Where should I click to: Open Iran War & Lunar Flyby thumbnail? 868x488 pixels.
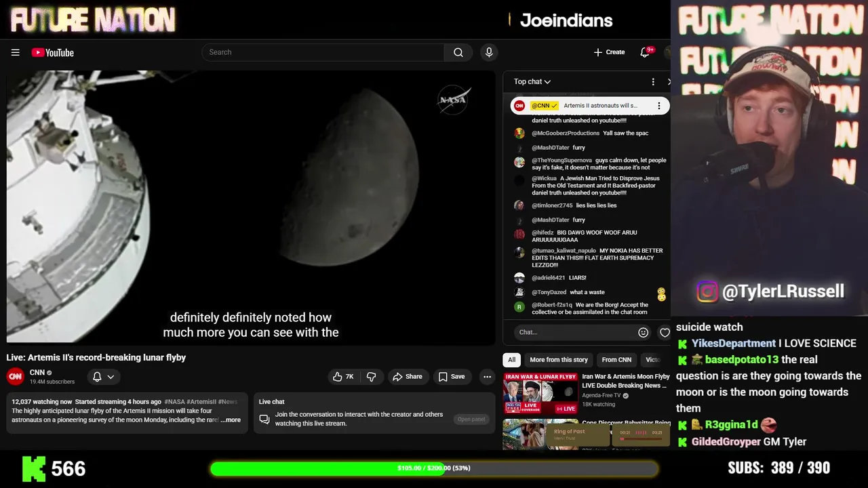(x=540, y=393)
